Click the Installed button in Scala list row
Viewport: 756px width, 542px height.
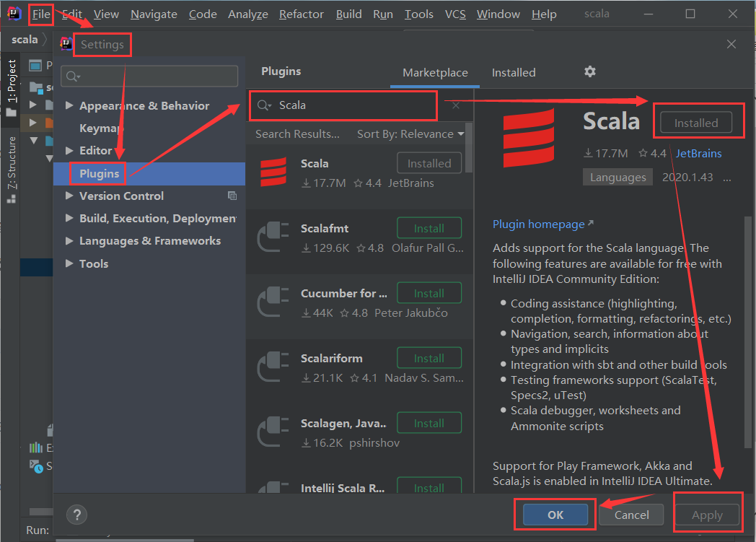pyautogui.click(x=429, y=163)
